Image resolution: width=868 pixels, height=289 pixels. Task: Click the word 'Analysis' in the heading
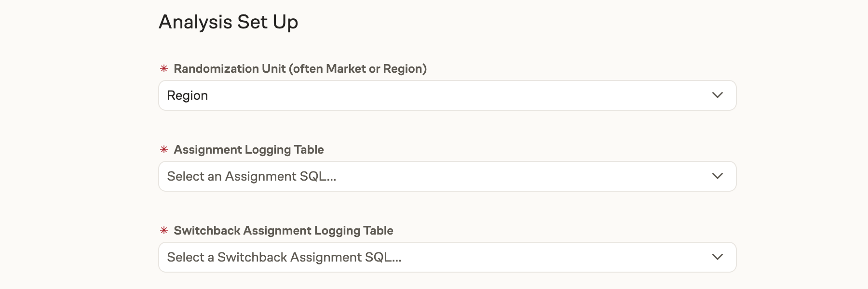(195, 22)
